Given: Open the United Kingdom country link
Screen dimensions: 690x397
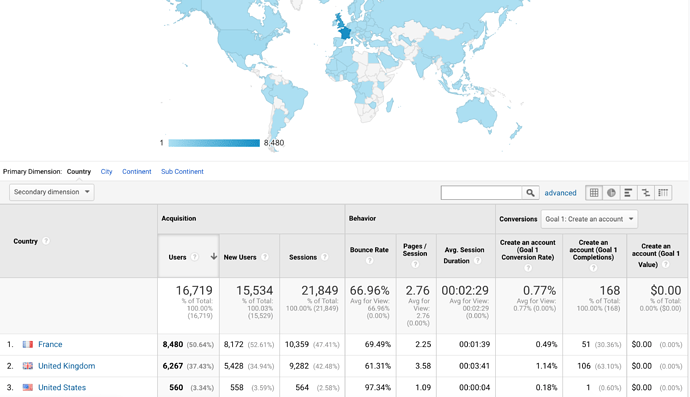Looking at the screenshot, I should click(x=66, y=366).
